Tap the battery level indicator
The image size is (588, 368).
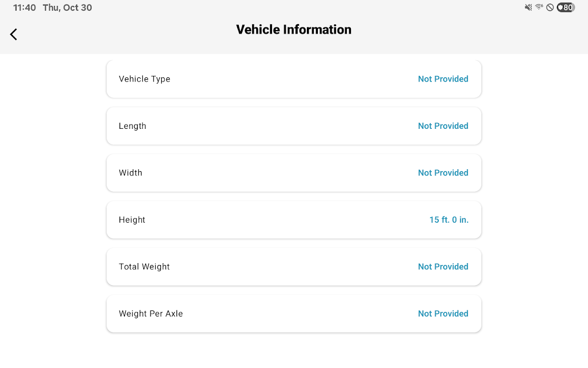click(565, 7)
